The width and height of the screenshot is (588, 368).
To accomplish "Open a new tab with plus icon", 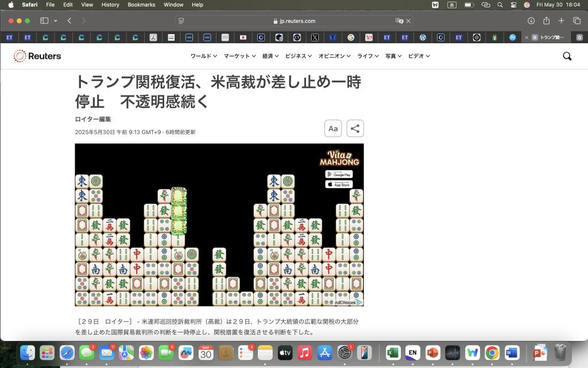I will [x=561, y=21].
